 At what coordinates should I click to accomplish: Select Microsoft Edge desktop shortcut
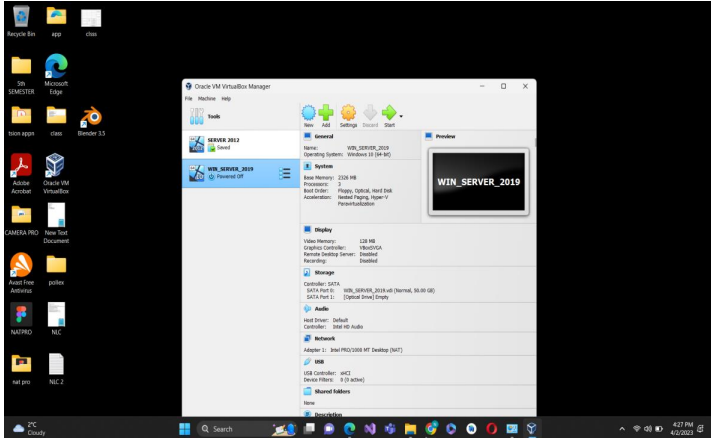click(x=56, y=74)
